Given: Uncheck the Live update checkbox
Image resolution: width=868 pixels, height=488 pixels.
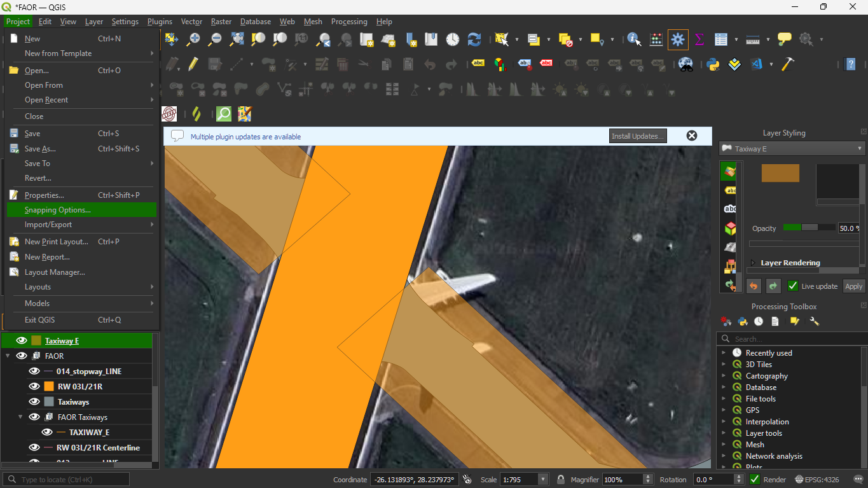Looking at the screenshot, I should click(x=792, y=286).
